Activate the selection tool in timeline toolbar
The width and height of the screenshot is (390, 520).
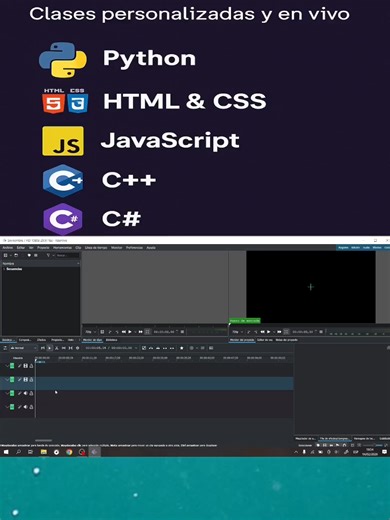coord(49,348)
